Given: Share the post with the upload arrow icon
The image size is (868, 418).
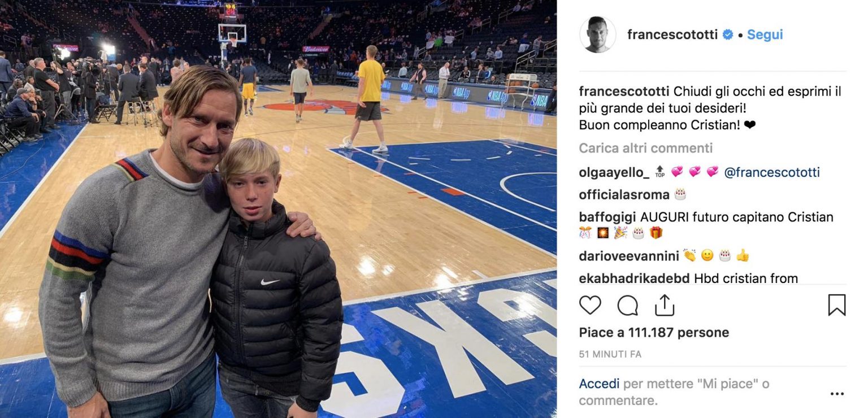Looking at the screenshot, I should click(665, 305).
